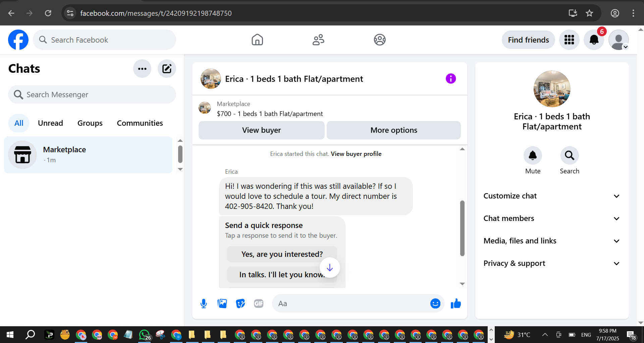The height and width of the screenshot is (343, 644).
Task: Click the listing thumbnail beside Marketplace $700
Action: 205,108
